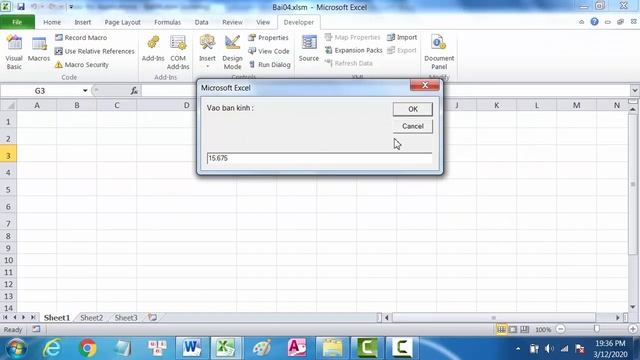Image resolution: width=640 pixels, height=360 pixels.
Task: Show hidden system tray icons
Action: click(518, 349)
